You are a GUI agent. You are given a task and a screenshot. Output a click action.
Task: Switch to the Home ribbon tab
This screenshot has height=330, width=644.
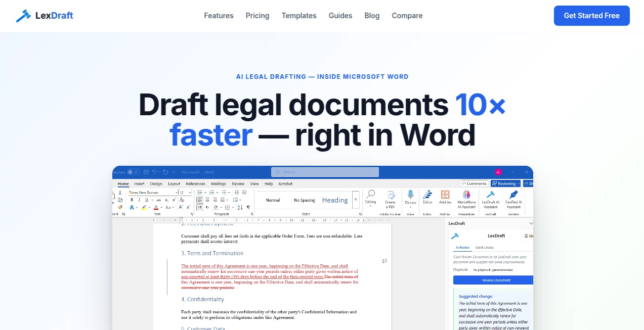[123, 184]
